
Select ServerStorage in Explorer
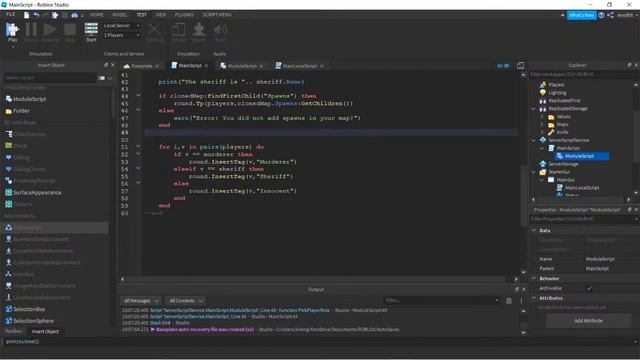pyautogui.click(x=563, y=164)
